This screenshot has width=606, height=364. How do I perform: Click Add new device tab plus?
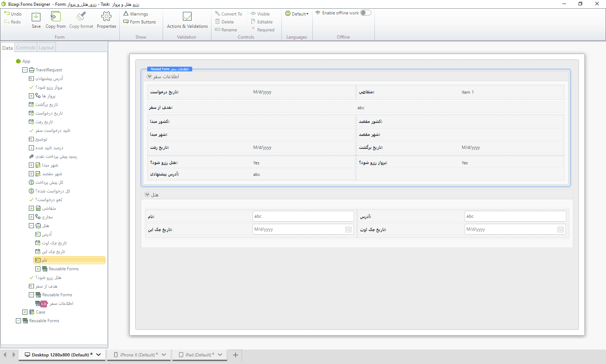tap(236, 355)
